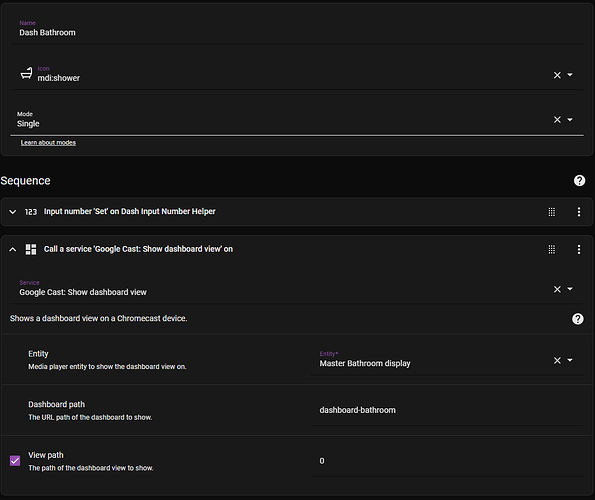This screenshot has width=595, height=500.
Task: Open three-dot menu for Input number action
Action: click(579, 212)
